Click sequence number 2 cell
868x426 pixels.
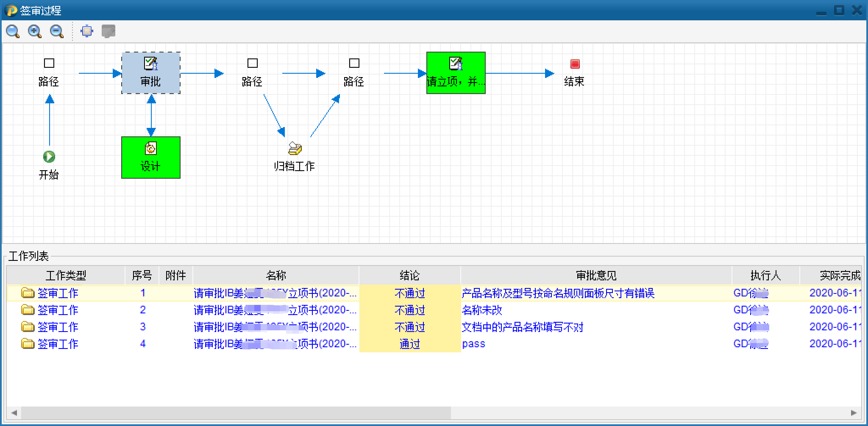(x=143, y=310)
